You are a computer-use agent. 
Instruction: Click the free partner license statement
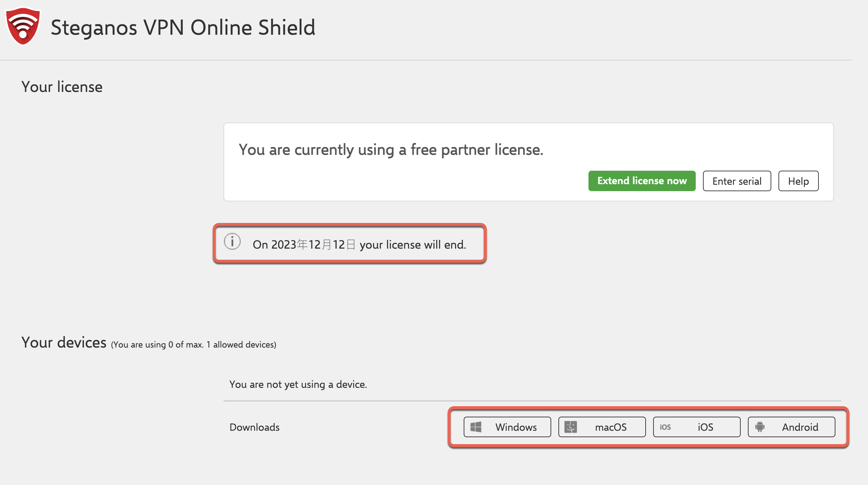pyautogui.click(x=391, y=150)
